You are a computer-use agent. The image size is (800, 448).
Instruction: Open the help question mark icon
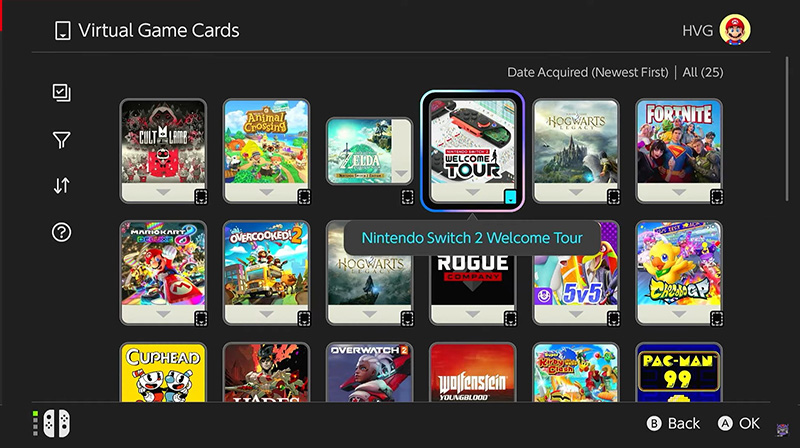(x=62, y=233)
